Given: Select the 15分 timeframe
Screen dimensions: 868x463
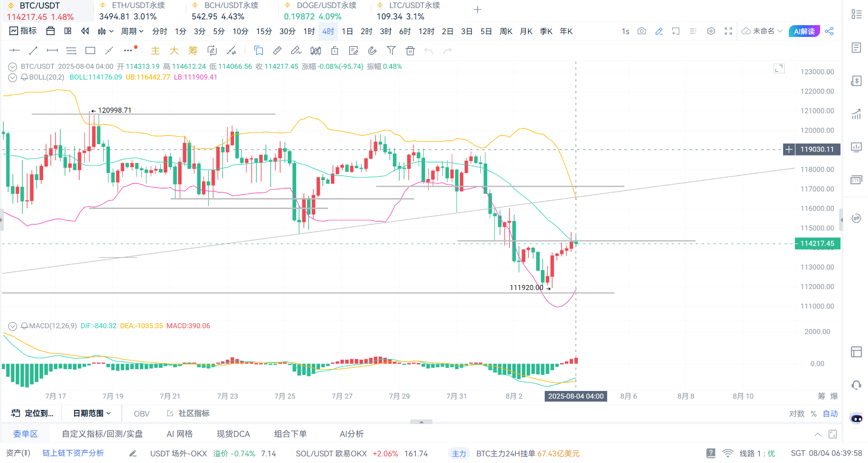Looking at the screenshot, I should coord(264,31).
